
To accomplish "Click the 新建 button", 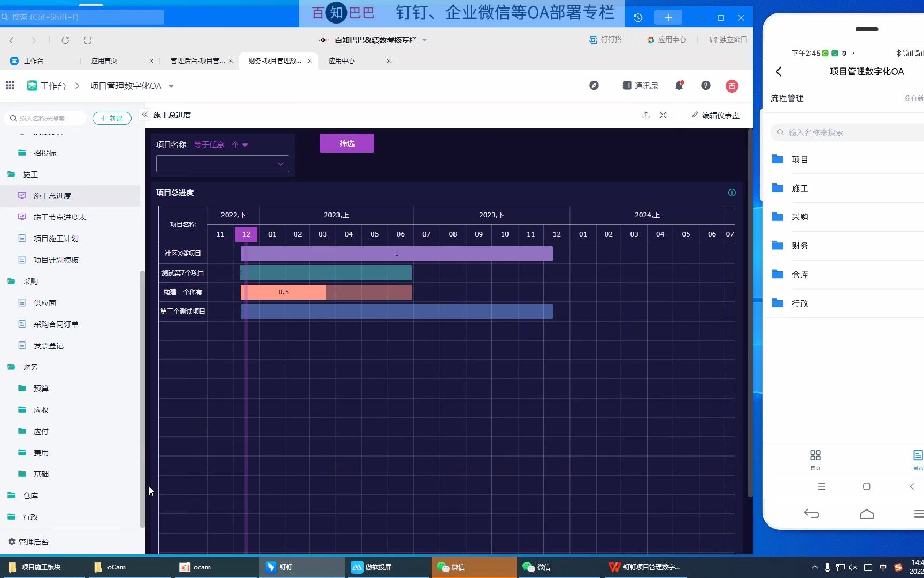I will pos(112,118).
